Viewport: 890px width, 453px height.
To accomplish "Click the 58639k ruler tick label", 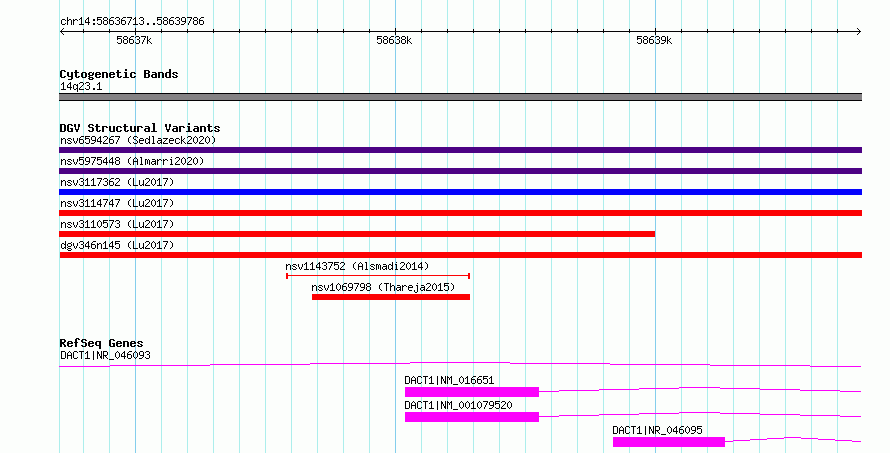I will [x=654, y=40].
